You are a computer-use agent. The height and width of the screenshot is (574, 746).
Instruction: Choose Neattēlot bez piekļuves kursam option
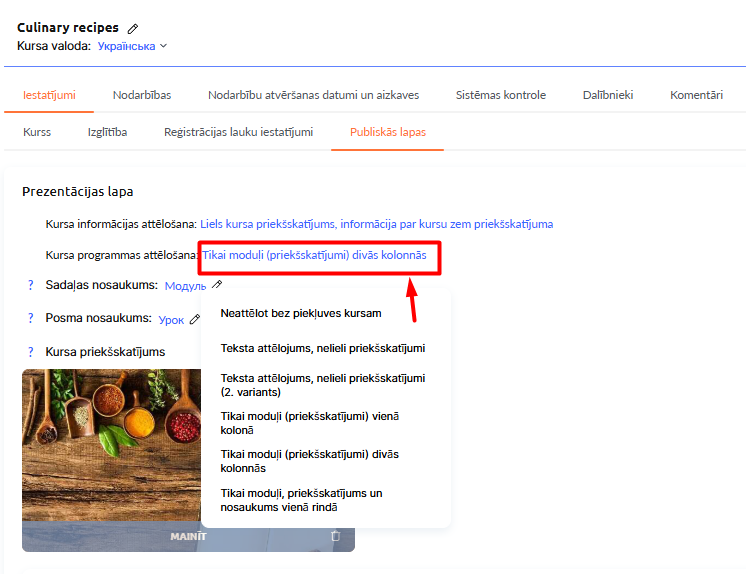[x=301, y=313]
